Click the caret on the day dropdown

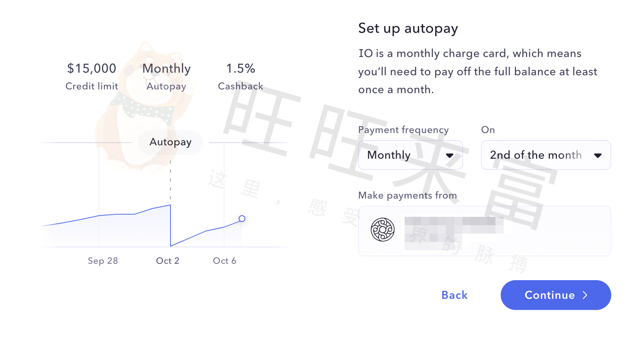pos(598,155)
